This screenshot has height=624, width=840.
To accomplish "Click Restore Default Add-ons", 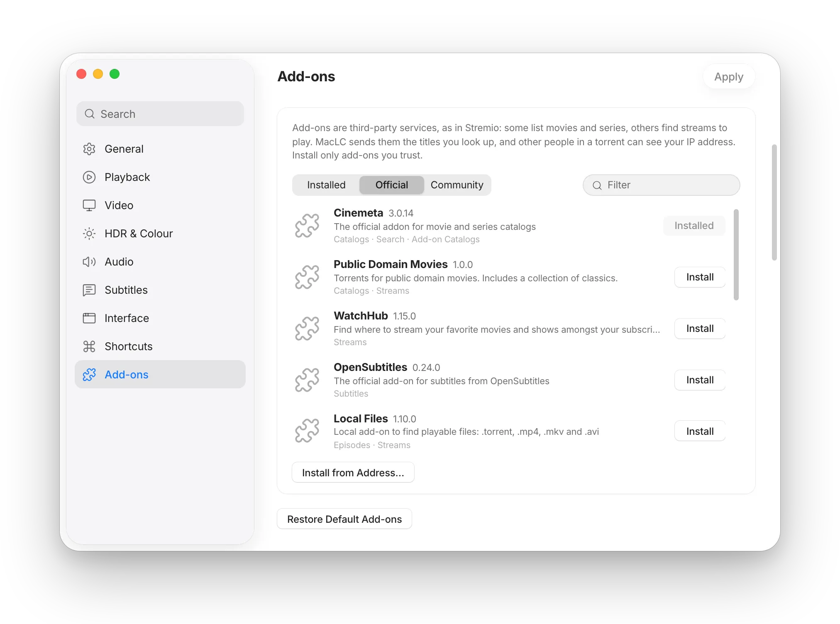I will [344, 519].
